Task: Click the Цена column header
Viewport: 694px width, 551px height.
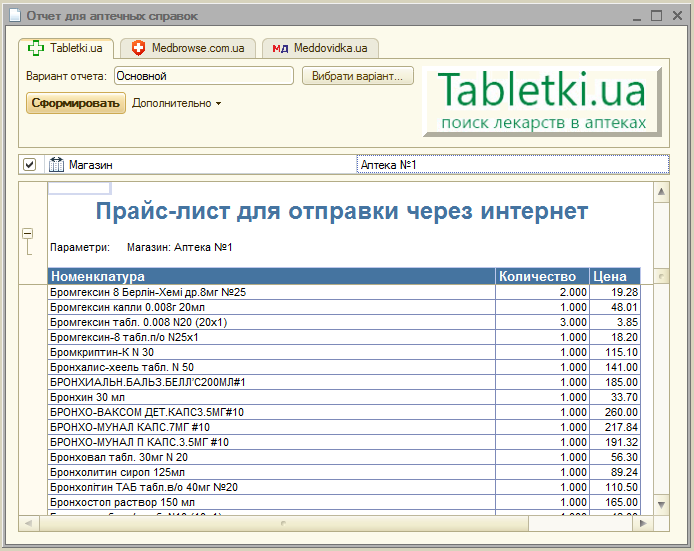Action: point(615,276)
